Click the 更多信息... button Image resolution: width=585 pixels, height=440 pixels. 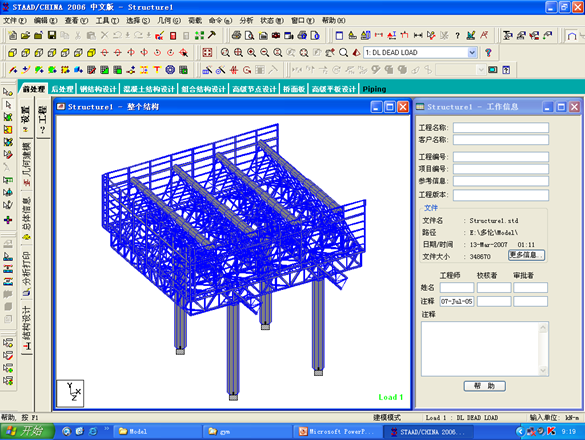point(526,255)
